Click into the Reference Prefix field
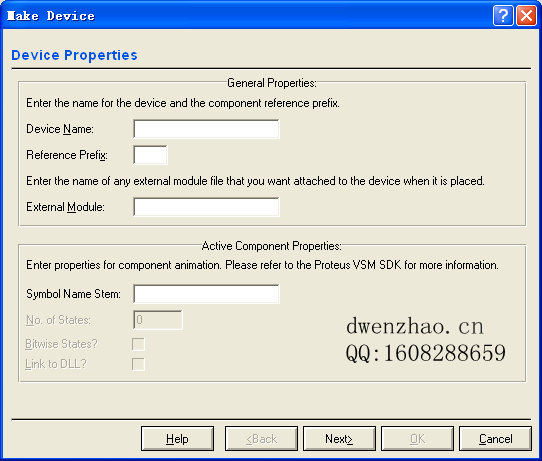Viewport: 542px width, 461px height. tap(150, 155)
